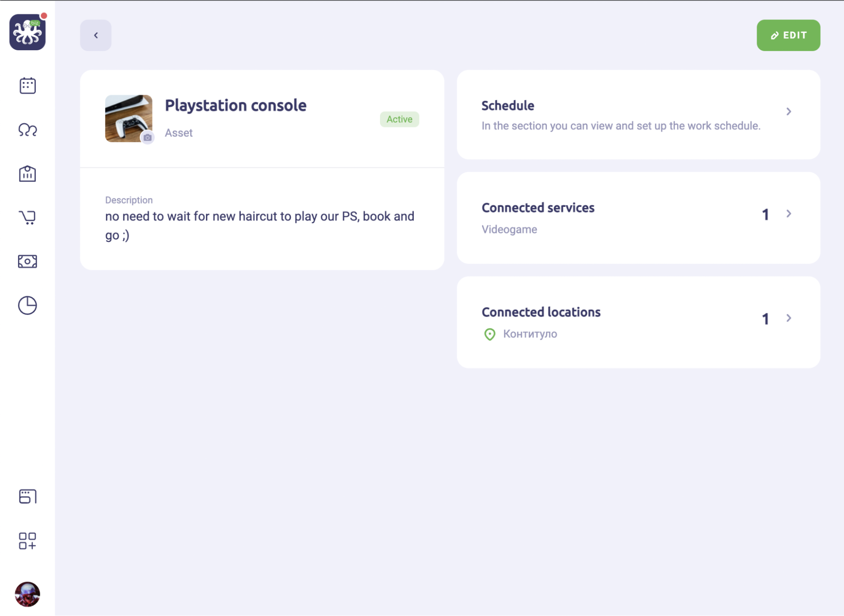
Task: Open the business building icon in sidebar
Action: tap(27, 174)
